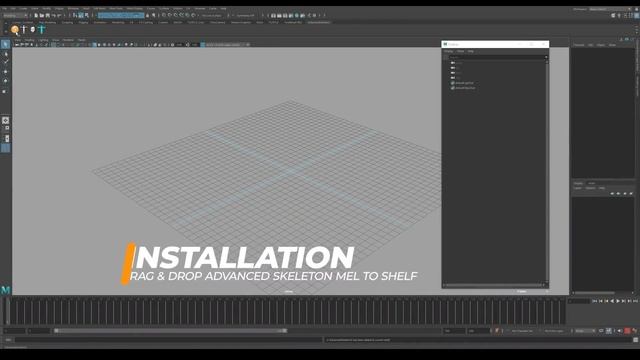Click the Maya logo at bottom left

(5, 290)
